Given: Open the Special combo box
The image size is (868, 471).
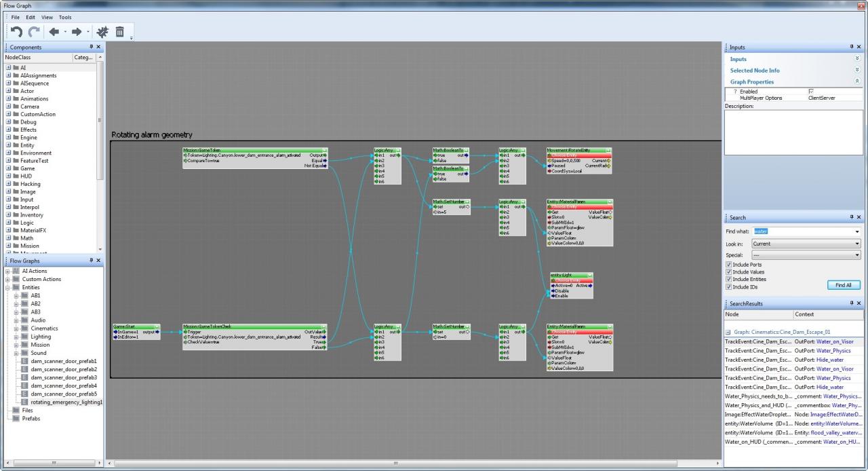Looking at the screenshot, I should 806,255.
